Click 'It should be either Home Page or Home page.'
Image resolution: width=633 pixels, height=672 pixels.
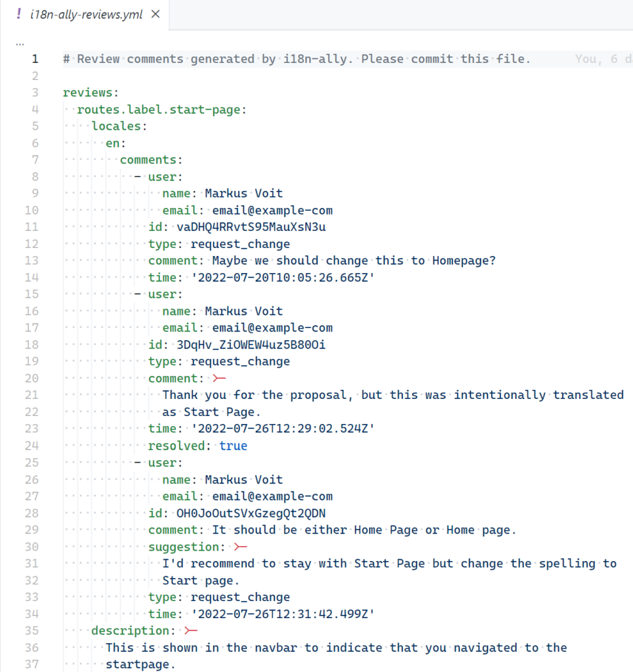(365, 530)
